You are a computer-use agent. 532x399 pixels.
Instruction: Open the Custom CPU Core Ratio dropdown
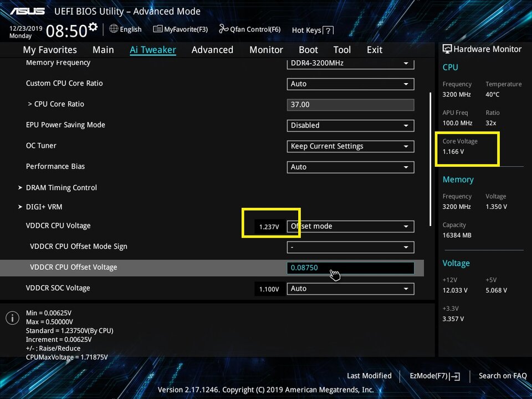tap(350, 84)
